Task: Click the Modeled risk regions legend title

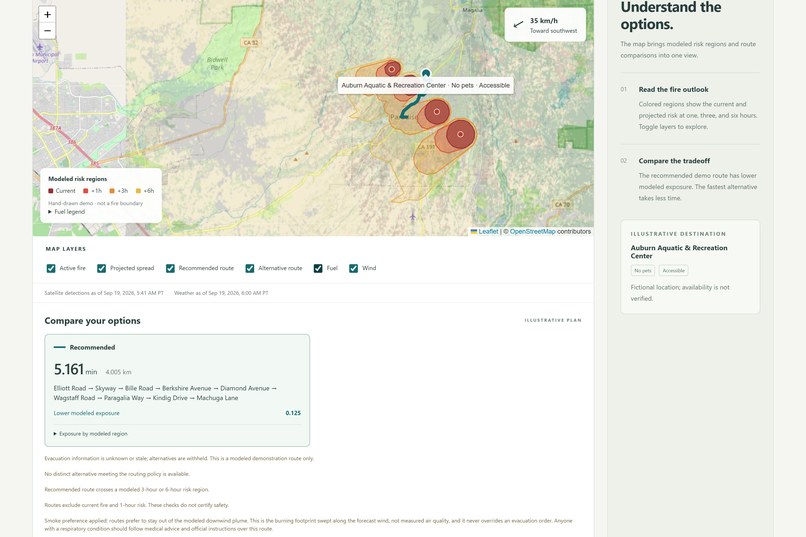Action: pyautogui.click(x=78, y=179)
